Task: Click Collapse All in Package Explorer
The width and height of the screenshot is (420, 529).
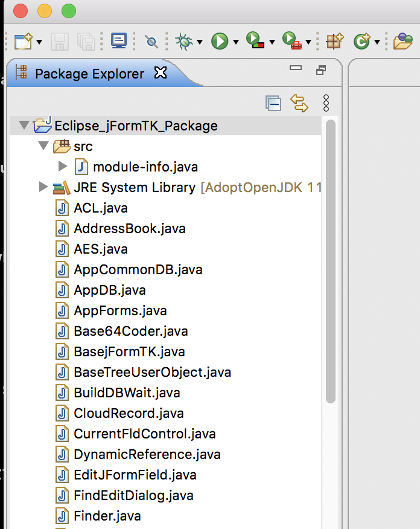Action: pos(273,103)
